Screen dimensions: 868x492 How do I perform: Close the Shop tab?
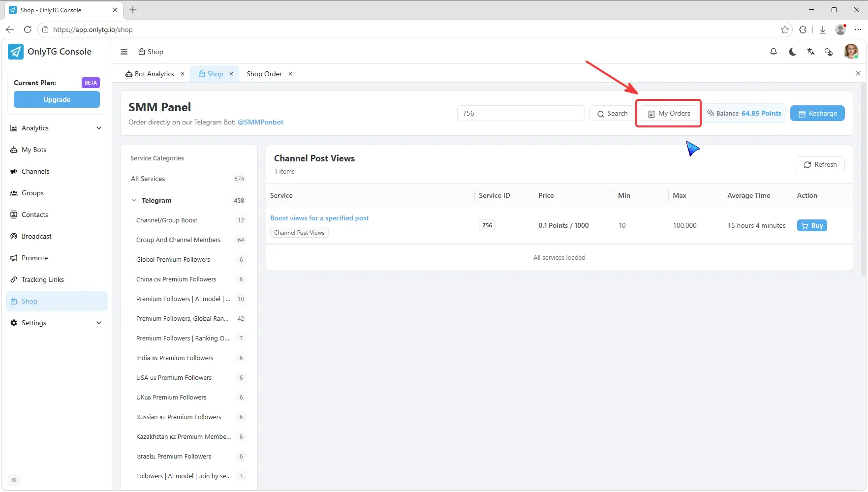coord(231,74)
